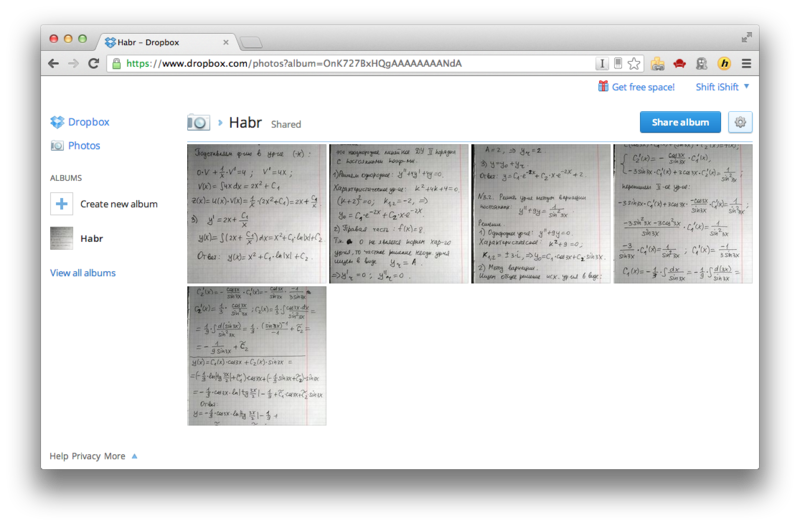Reload the Dropbox page

pos(93,63)
